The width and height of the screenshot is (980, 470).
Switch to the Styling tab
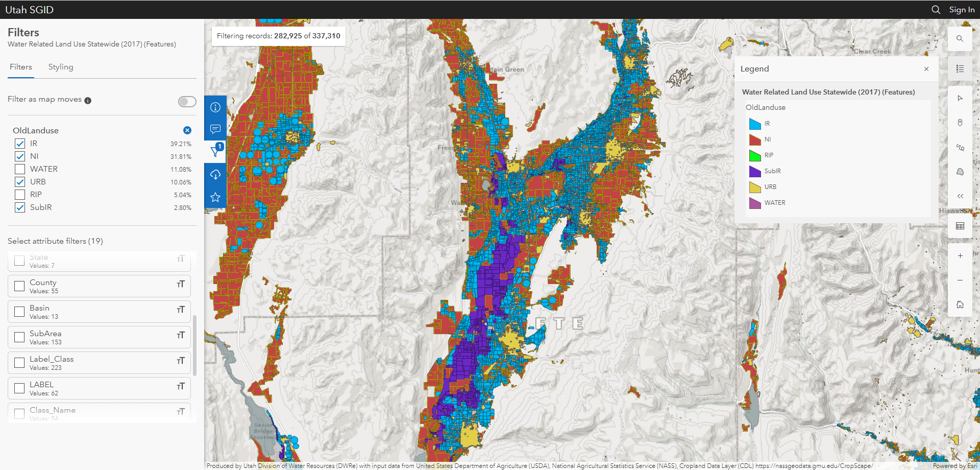61,67
